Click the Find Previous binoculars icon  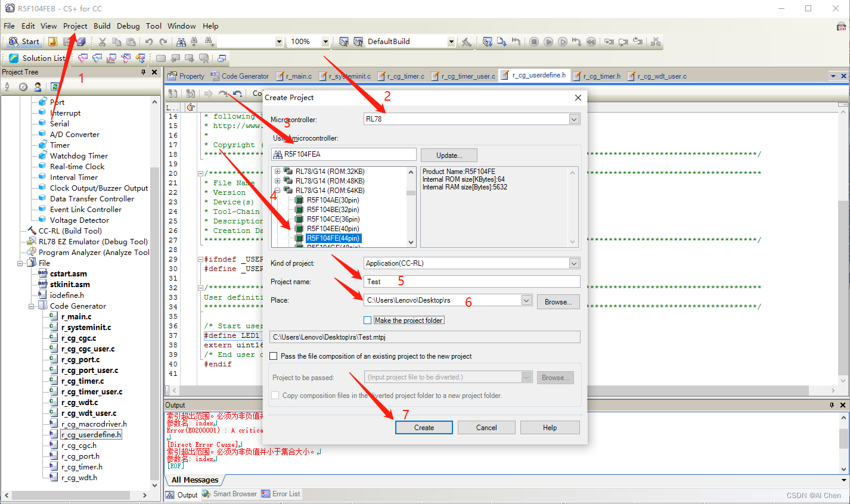point(195,42)
